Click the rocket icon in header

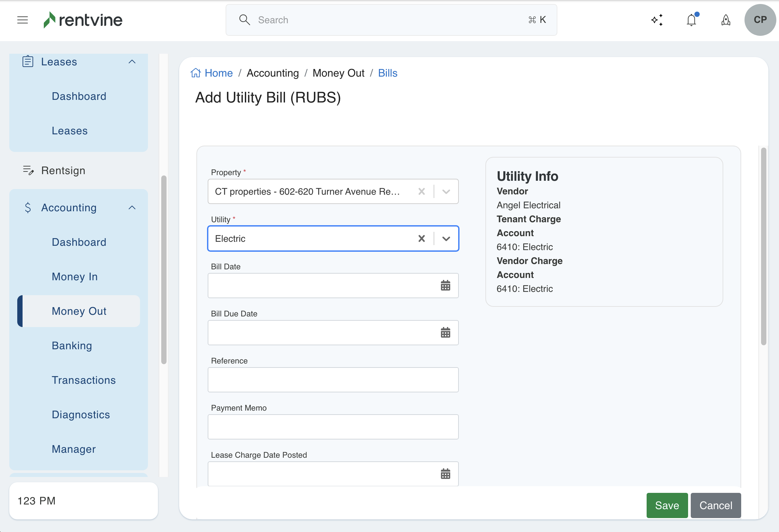(x=726, y=20)
